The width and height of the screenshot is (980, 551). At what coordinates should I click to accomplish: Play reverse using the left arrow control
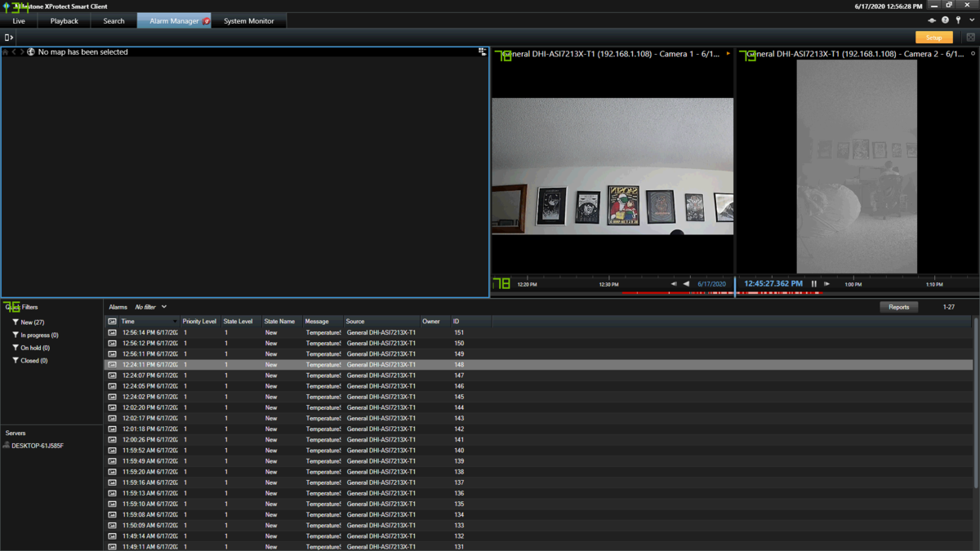point(686,284)
